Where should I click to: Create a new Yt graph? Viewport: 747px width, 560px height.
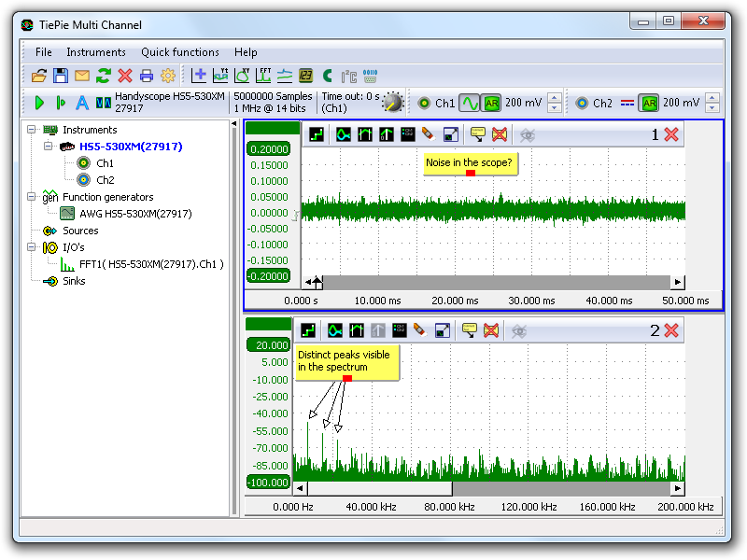220,76
